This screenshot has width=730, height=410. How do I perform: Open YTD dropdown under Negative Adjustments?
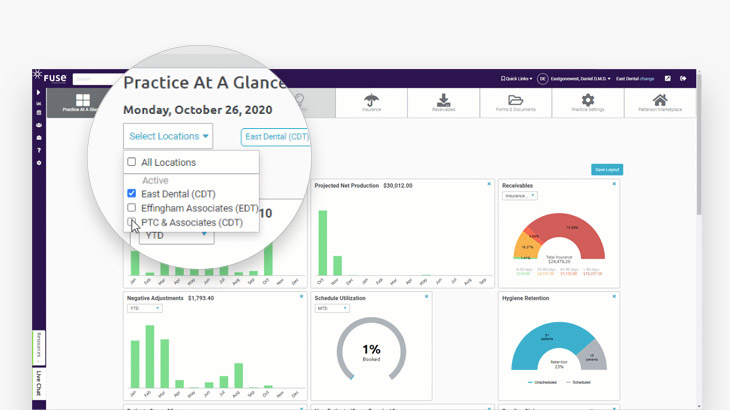(144, 309)
